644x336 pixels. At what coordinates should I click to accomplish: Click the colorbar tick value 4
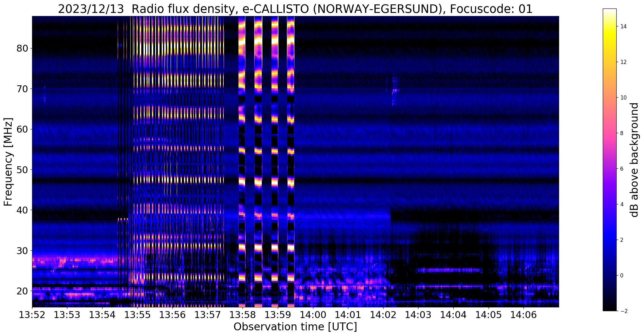coord(621,204)
